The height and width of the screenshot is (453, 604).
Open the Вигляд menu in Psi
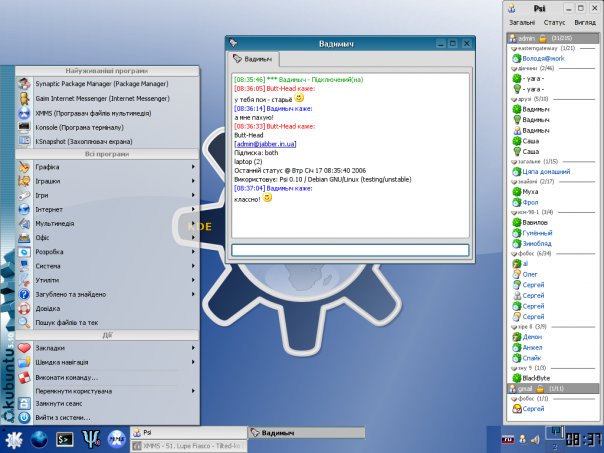click(585, 22)
